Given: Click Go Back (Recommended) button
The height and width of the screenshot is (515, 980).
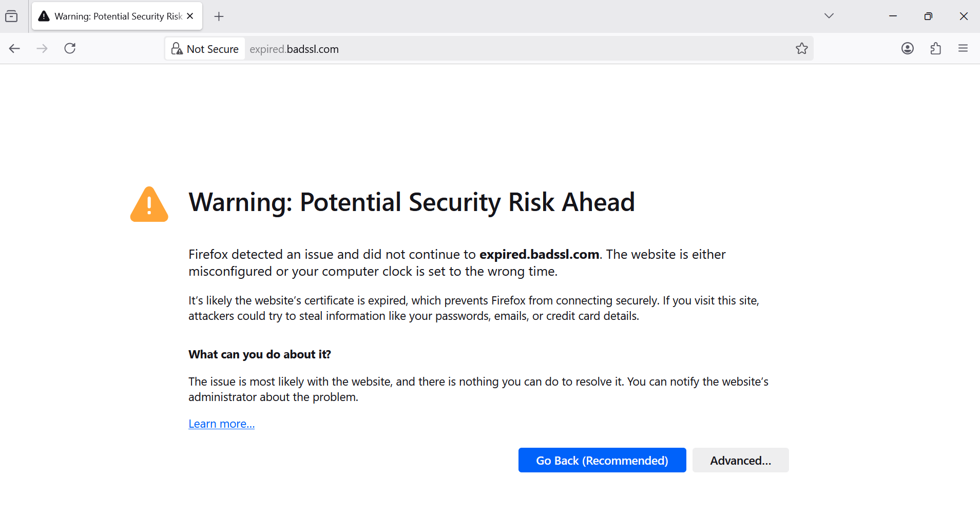Looking at the screenshot, I should (602, 461).
